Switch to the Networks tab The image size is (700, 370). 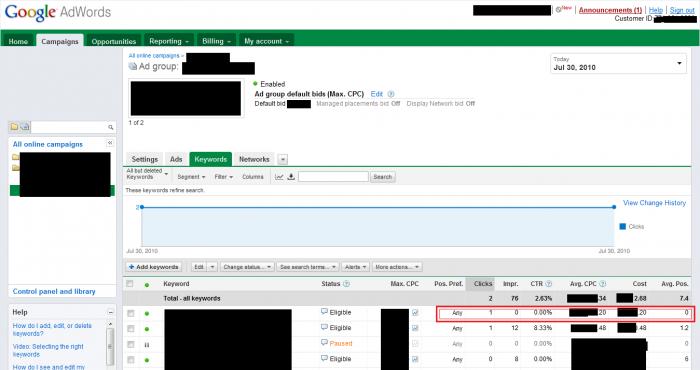coord(254,159)
